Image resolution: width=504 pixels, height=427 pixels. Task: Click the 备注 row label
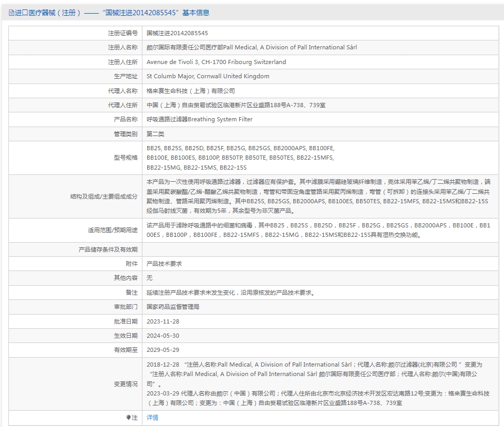click(x=131, y=293)
